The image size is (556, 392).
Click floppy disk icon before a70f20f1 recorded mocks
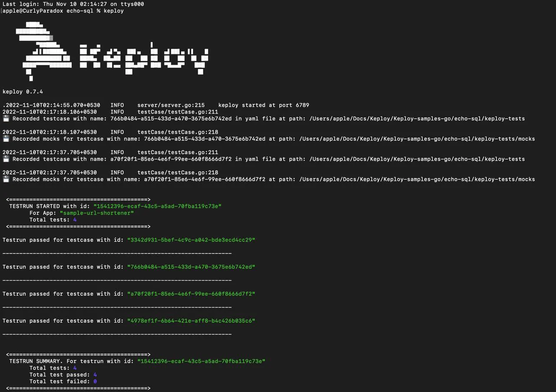(6, 179)
